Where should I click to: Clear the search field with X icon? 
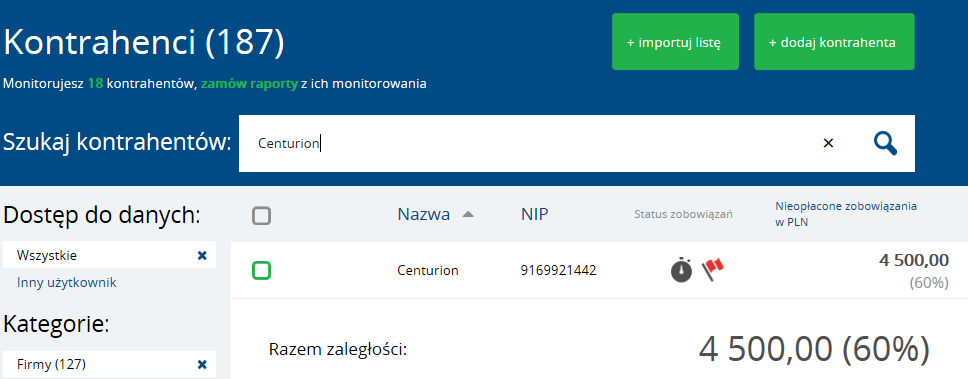[828, 143]
